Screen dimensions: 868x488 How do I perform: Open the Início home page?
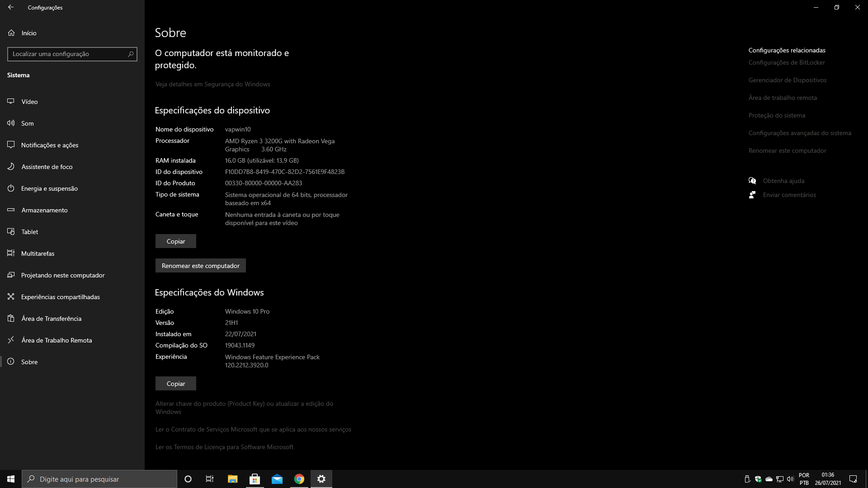tap(72, 33)
